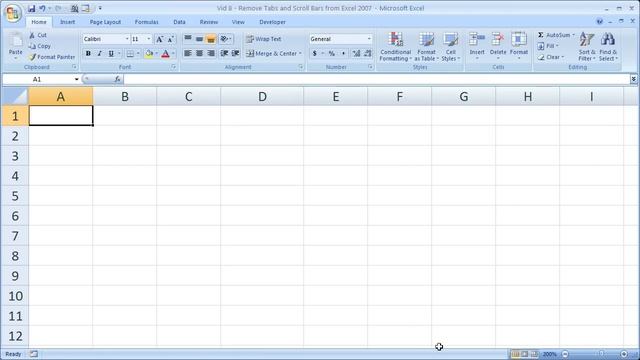The image size is (640, 360).
Task: Set middle vertical alignment
Action: click(199, 39)
